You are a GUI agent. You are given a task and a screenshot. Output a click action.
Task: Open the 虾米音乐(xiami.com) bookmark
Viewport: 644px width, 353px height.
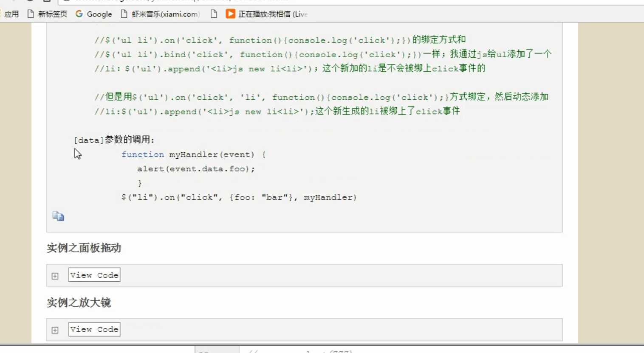[x=160, y=14]
